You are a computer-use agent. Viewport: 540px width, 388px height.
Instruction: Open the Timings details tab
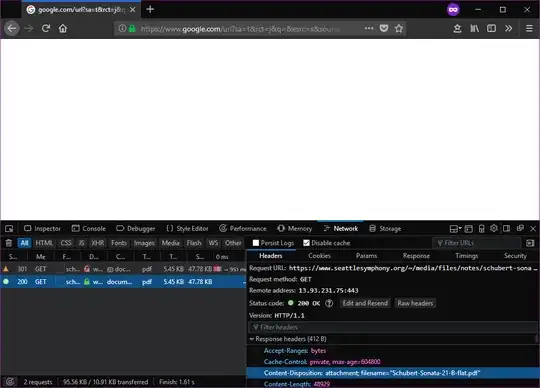466,256
